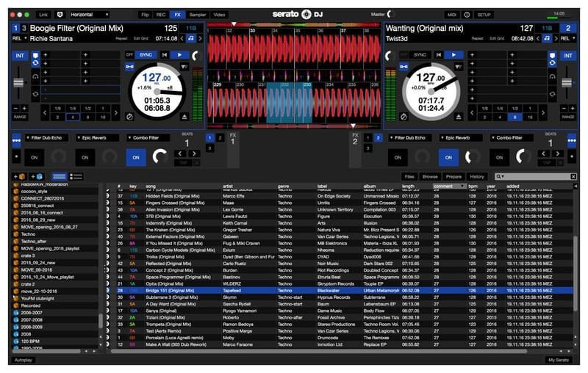Eject the track from left deck
The width and height of the screenshot is (588, 373).
click(184, 117)
